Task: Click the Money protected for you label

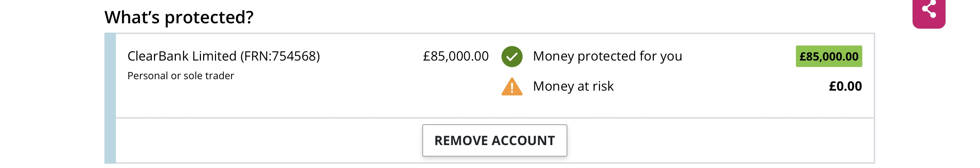Action: 608,56
